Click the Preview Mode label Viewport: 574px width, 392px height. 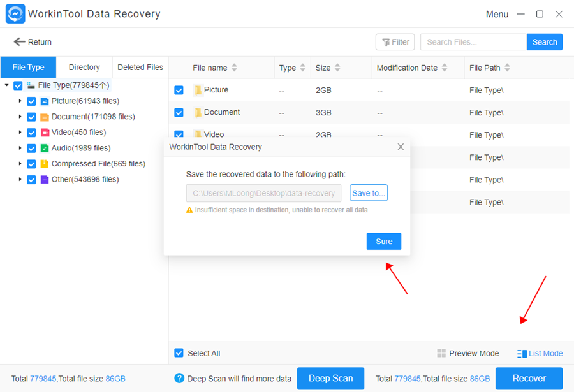[474, 354]
